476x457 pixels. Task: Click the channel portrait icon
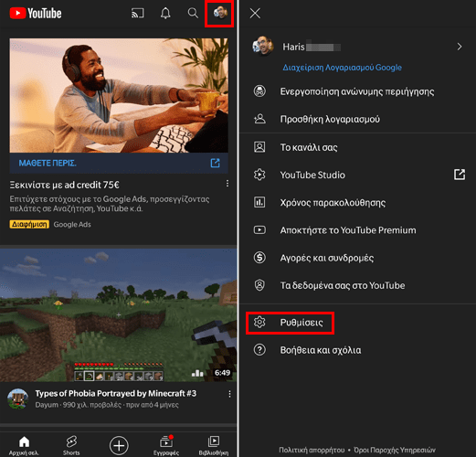click(x=259, y=147)
